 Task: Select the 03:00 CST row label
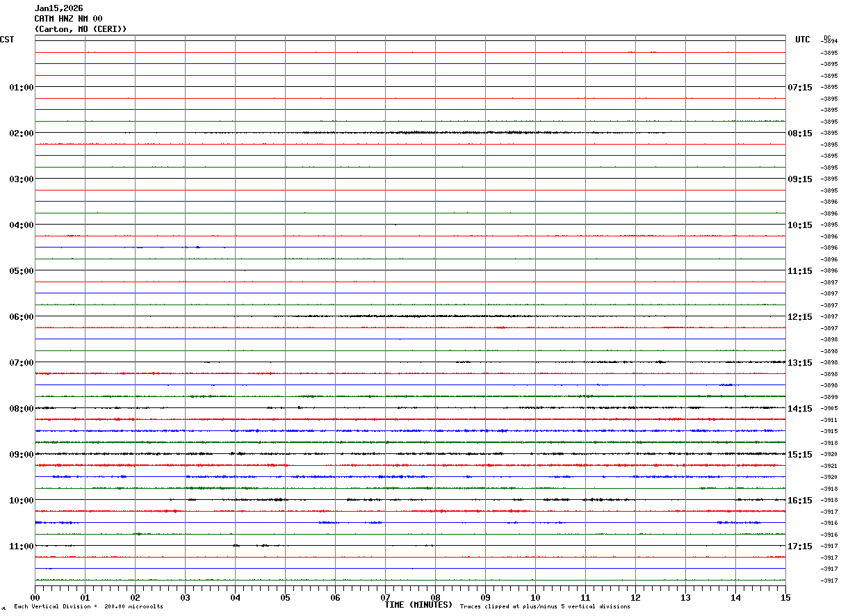pyautogui.click(x=22, y=179)
